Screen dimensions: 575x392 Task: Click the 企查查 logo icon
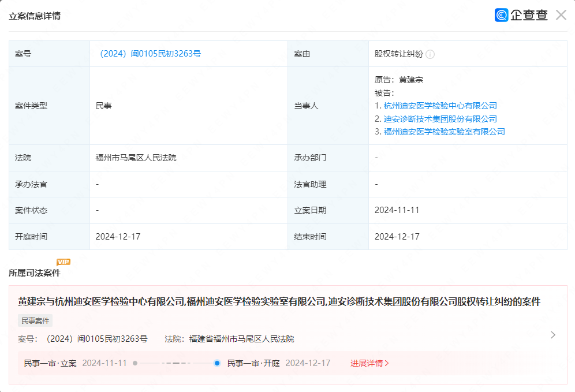point(501,15)
